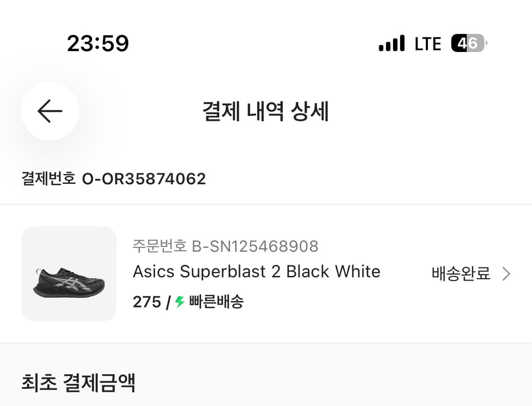Select the 빠른배송 shipping label
The image size is (532, 406).
pos(217,301)
